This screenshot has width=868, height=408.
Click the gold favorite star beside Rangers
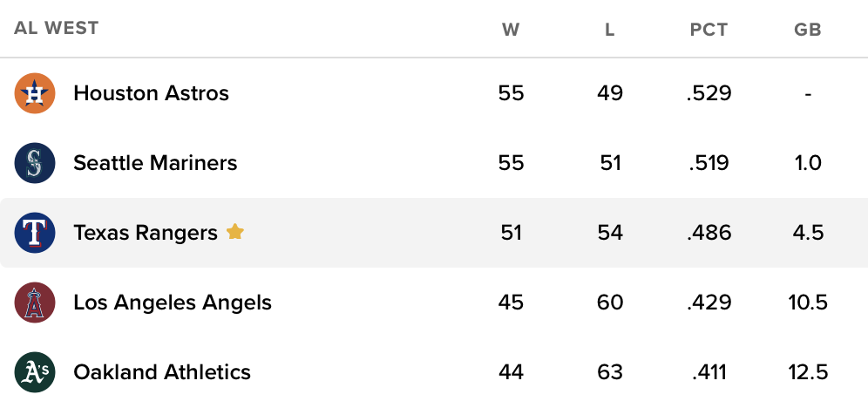(234, 232)
